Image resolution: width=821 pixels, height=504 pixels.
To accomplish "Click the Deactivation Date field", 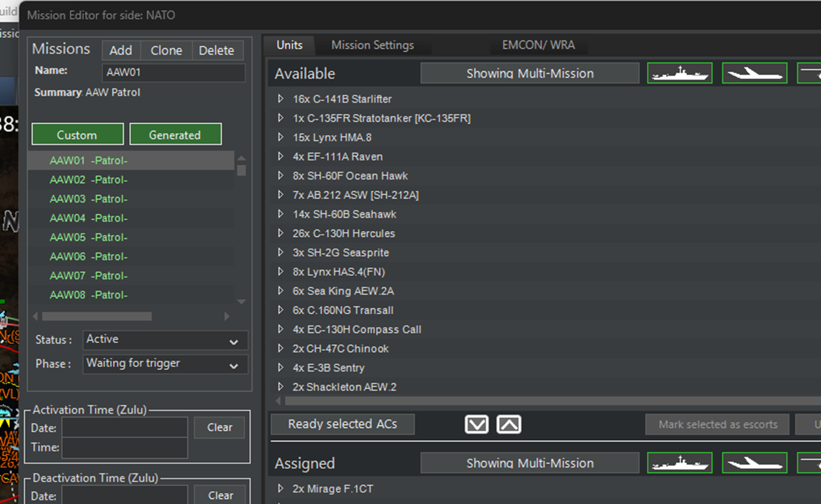I will [x=125, y=495].
